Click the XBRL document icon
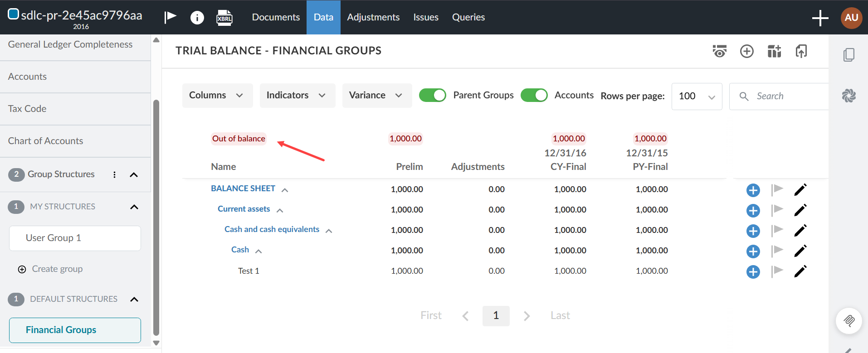 (x=224, y=18)
